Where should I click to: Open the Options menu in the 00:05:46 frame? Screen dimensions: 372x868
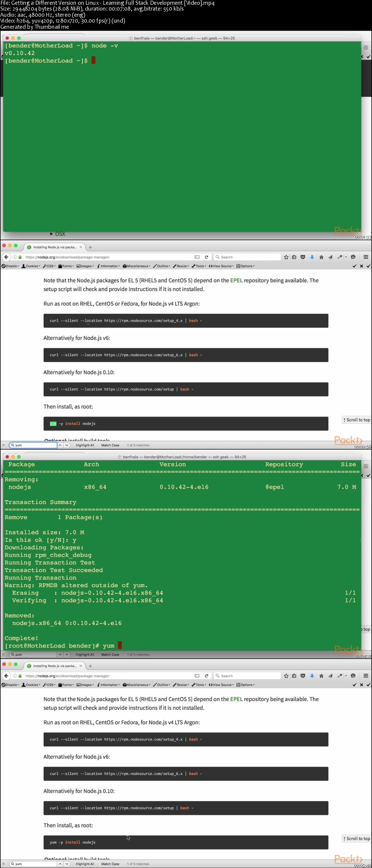point(246,685)
